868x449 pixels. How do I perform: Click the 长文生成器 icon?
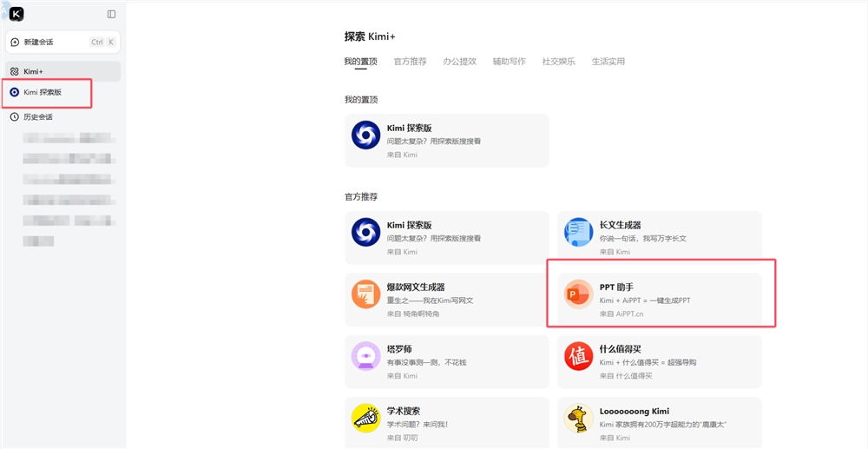(x=578, y=232)
